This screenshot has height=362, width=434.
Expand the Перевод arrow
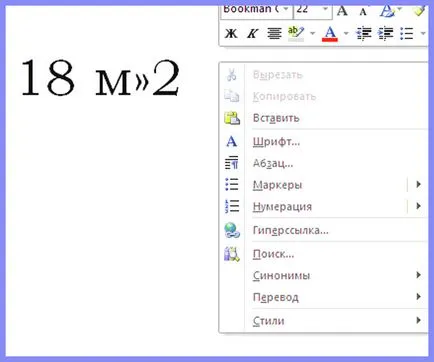419,296
